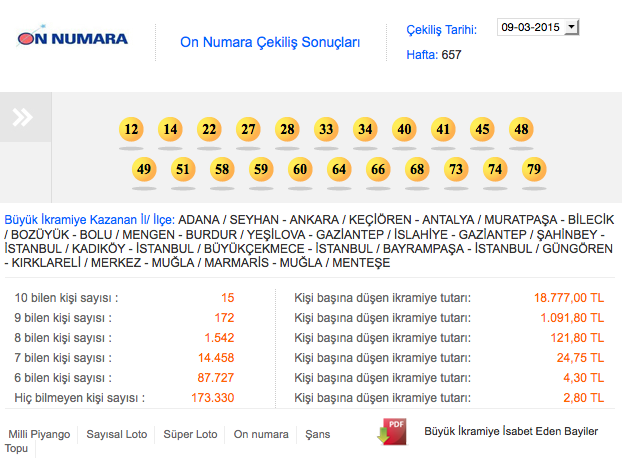Click the 8 bilen count value 1.542
The image size is (622, 468).
click(219, 338)
